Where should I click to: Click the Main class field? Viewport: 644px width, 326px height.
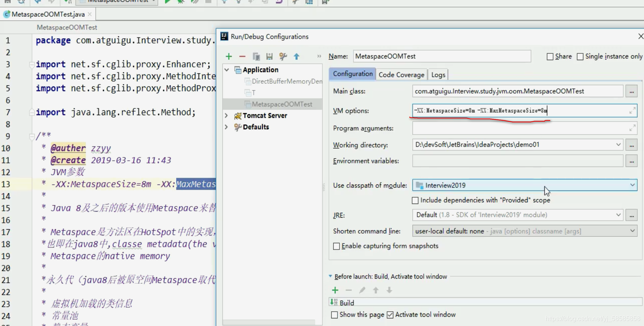(x=518, y=91)
